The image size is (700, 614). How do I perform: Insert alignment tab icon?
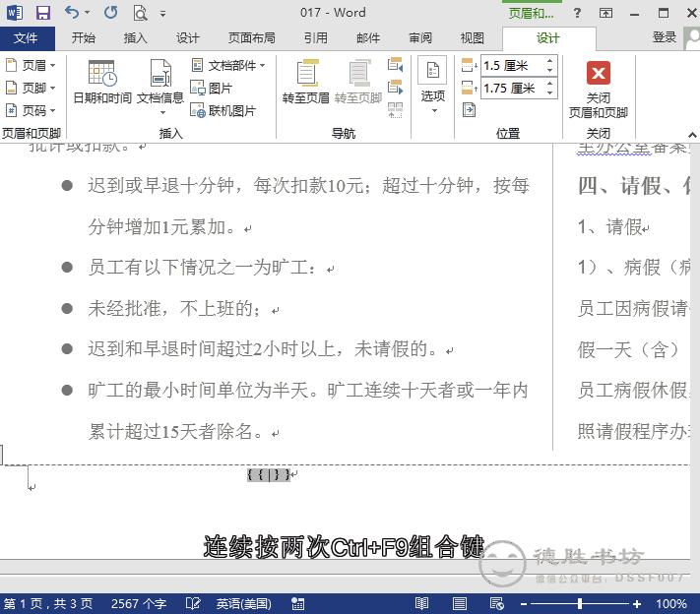469,110
